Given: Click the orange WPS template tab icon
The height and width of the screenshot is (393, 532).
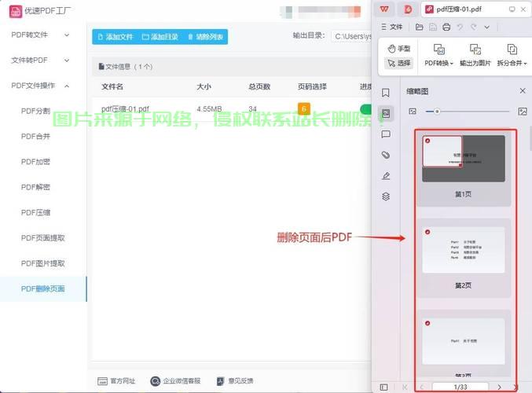Looking at the screenshot, I should (408, 9).
